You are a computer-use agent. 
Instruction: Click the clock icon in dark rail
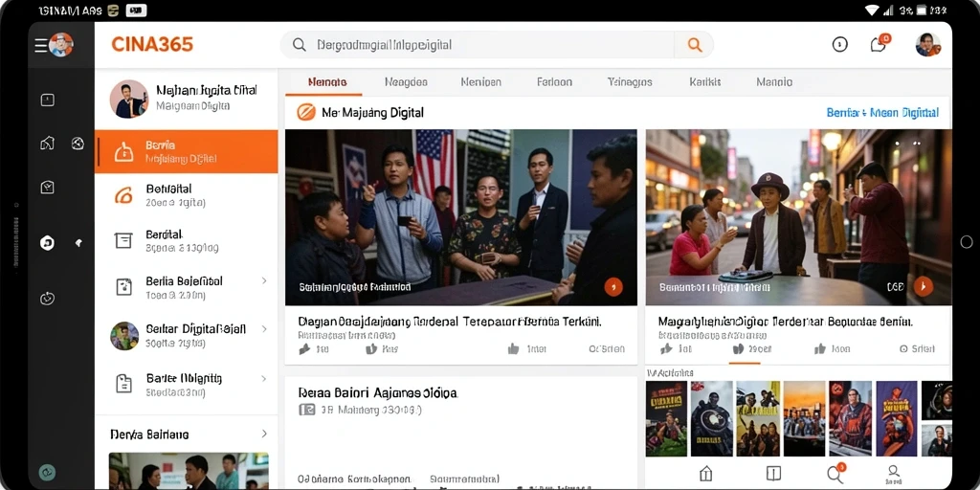point(48,299)
